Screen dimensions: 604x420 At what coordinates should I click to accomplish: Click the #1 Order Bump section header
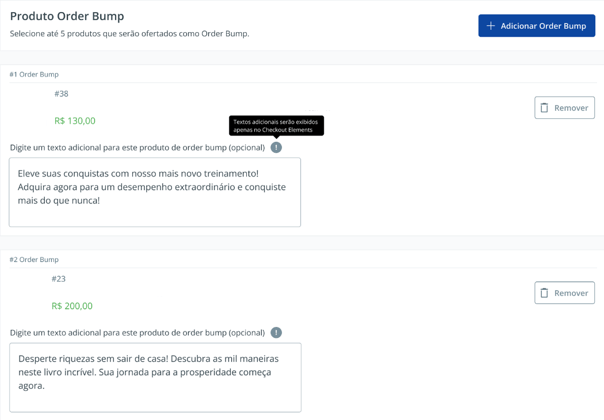tap(34, 74)
